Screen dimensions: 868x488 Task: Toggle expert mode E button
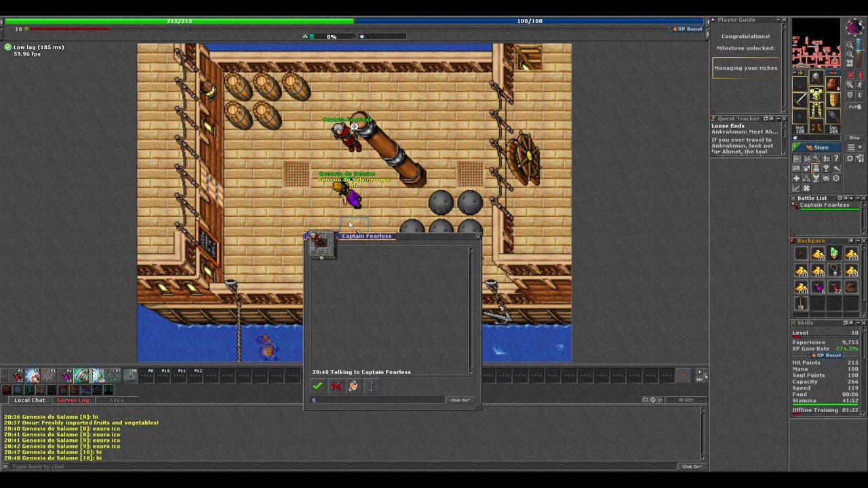(x=860, y=96)
